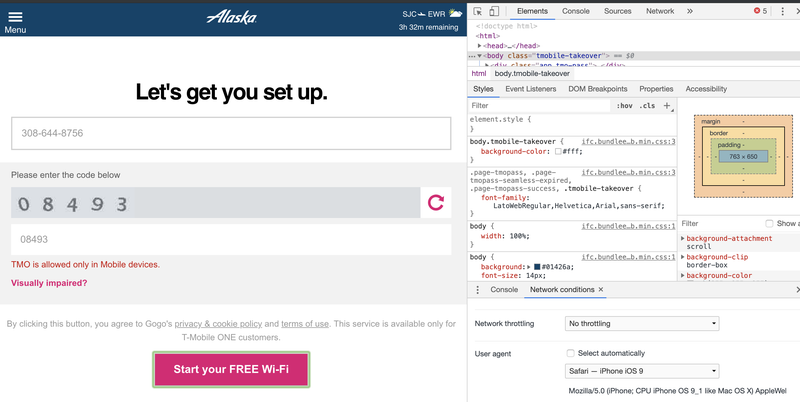Open the Styles pane tab
800x402 pixels.
click(483, 89)
